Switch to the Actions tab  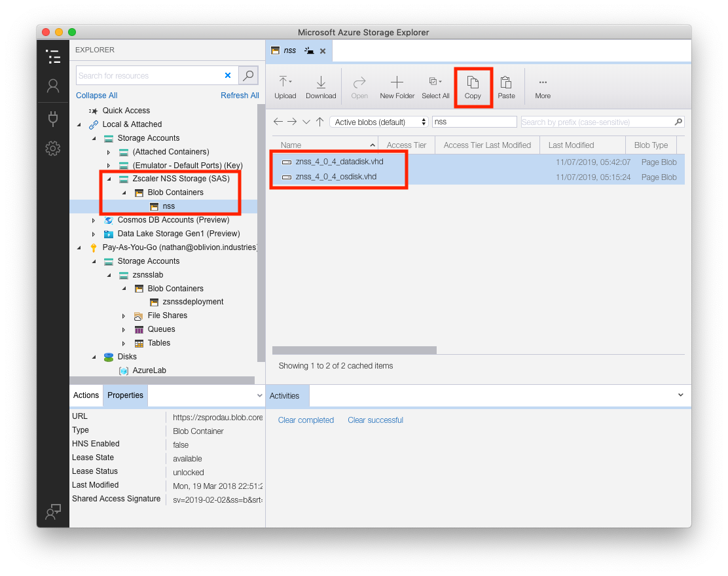click(86, 395)
